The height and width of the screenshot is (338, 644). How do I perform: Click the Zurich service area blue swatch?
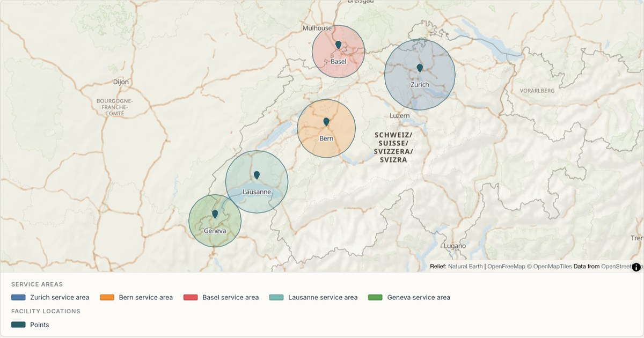(x=18, y=297)
